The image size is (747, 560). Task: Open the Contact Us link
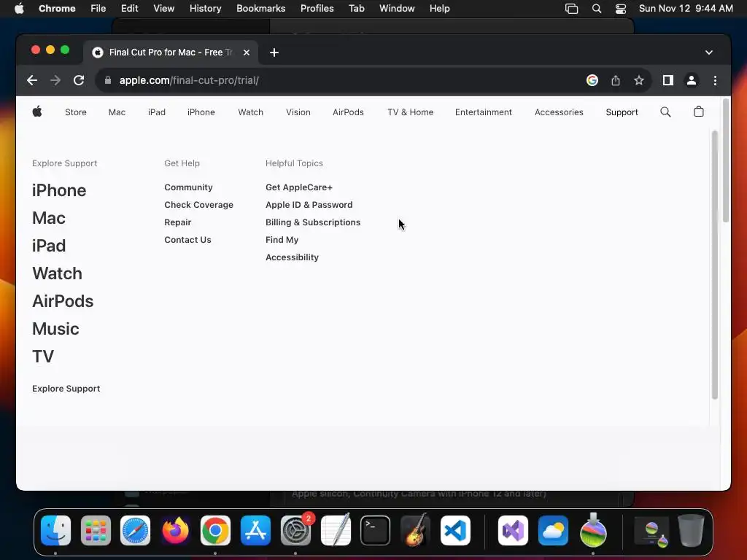pyautogui.click(x=187, y=240)
